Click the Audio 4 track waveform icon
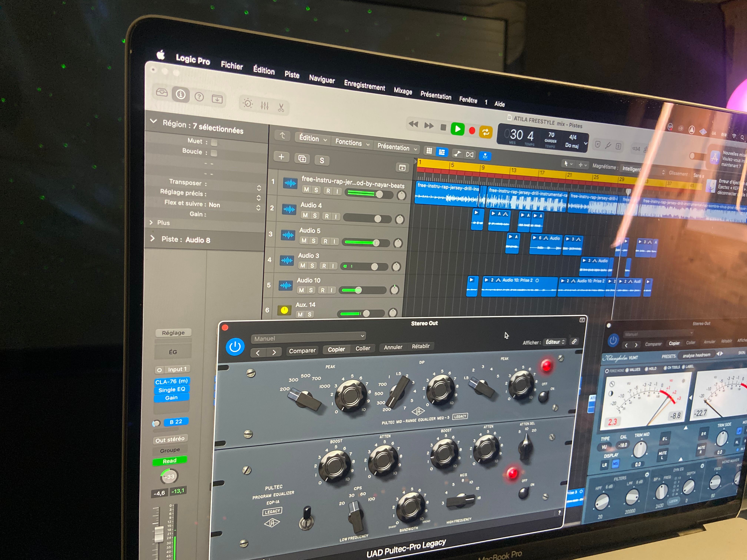The height and width of the screenshot is (560, 747). pyautogui.click(x=289, y=209)
